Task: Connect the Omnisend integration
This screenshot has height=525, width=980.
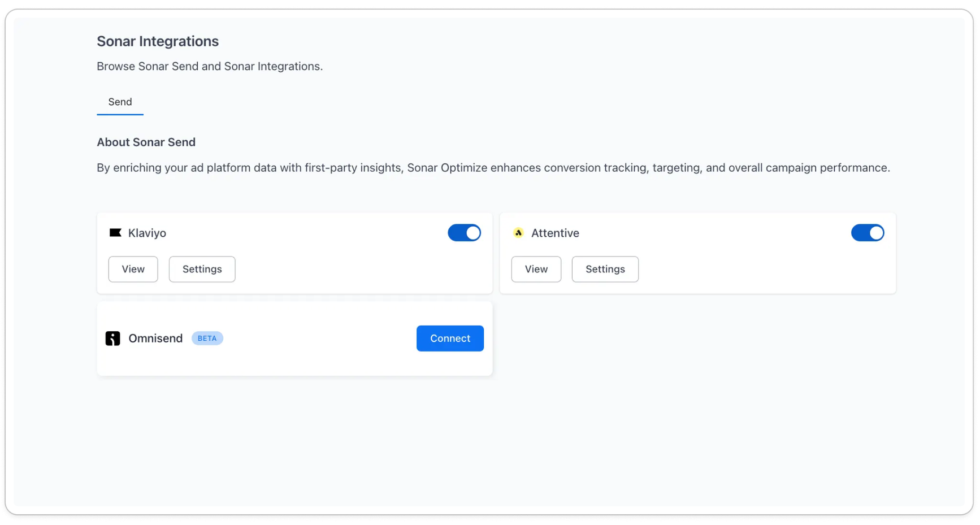Action: (x=450, y=339)
